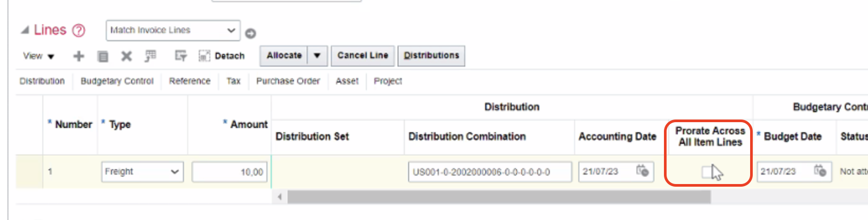This screenshot has height=220, width=868.
Task: Check the Prorate Across All Item Lines box
Action: (707, 171)
